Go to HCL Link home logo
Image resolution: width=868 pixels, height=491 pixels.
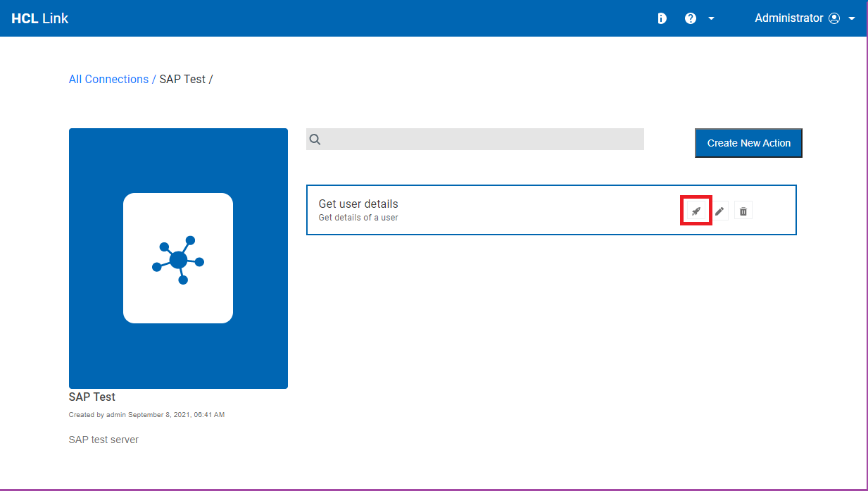[x=40, y=18]
